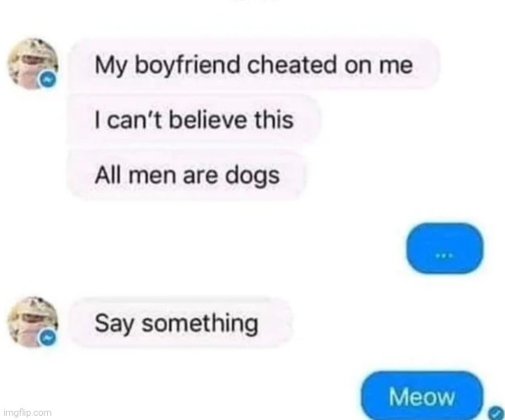Click Messenger badge on the lower avatar

pos(48,338)
